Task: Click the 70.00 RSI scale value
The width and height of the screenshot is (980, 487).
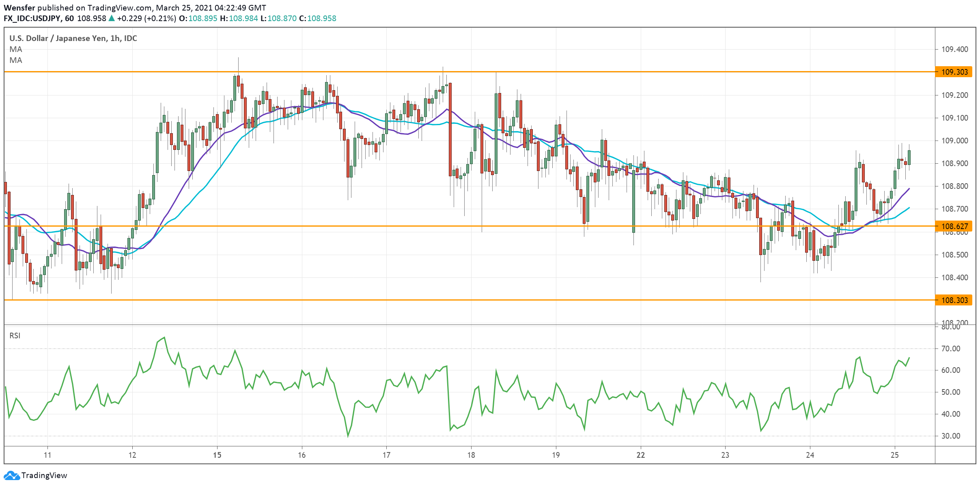Action: 950,348
